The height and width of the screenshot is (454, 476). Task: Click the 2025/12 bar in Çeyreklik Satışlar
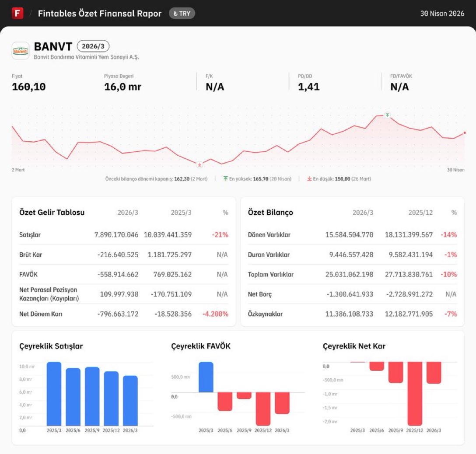click(111, 398)
